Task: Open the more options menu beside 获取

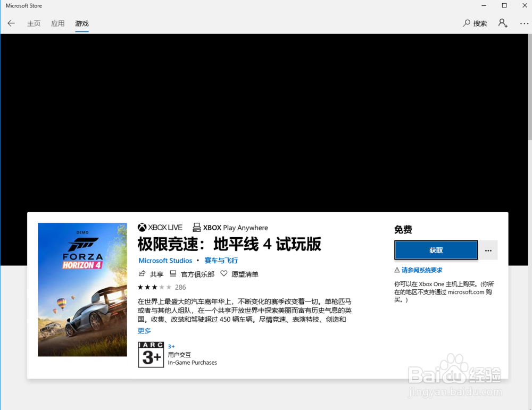Action: coord(488,250)
